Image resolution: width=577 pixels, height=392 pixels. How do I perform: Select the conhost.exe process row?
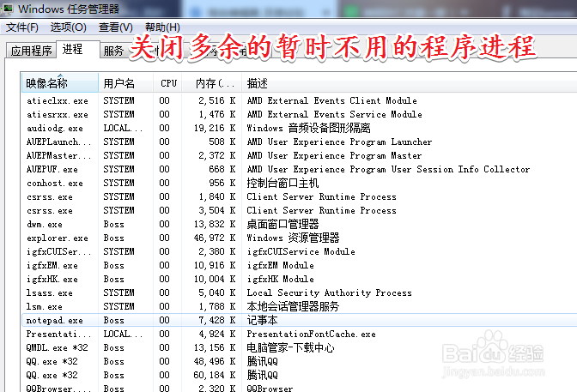(299, 183)
